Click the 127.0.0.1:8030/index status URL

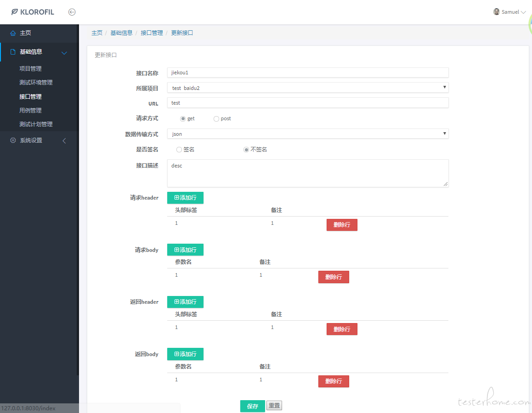coord(28,408)
